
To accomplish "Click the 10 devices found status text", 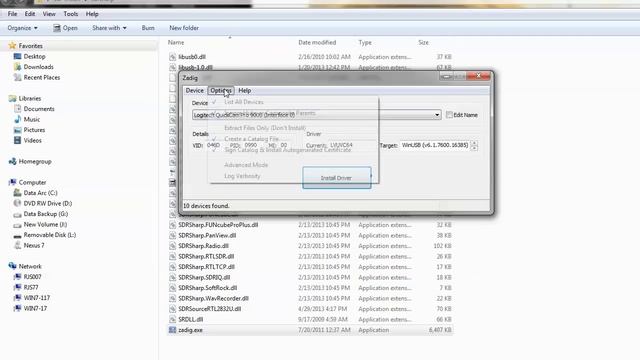I will pyautogui.click(x=206, y=206).
